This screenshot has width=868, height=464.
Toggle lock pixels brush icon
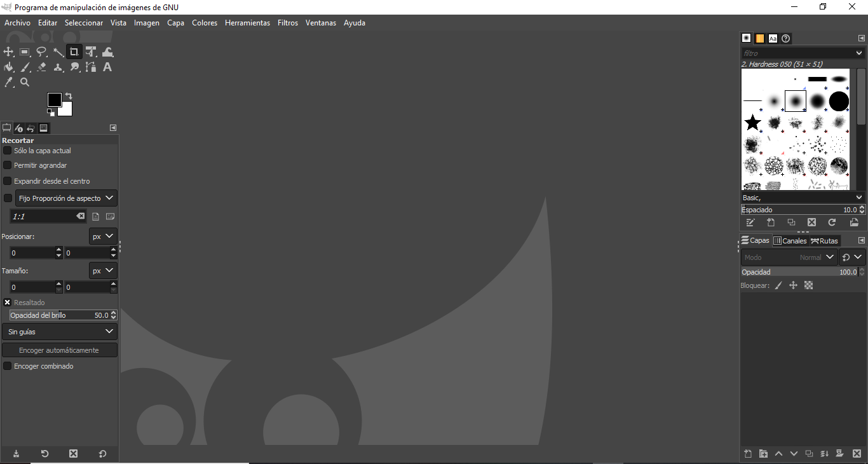click(778, 286)
